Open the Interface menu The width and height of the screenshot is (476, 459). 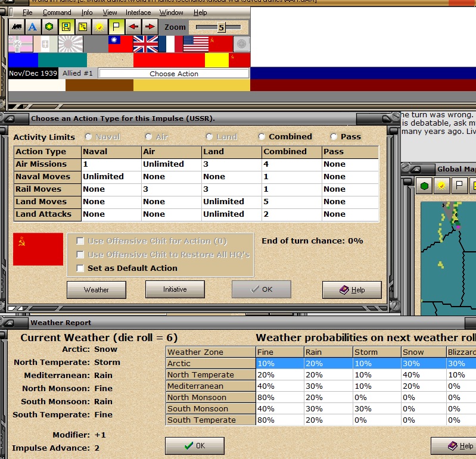click(138, 13)
